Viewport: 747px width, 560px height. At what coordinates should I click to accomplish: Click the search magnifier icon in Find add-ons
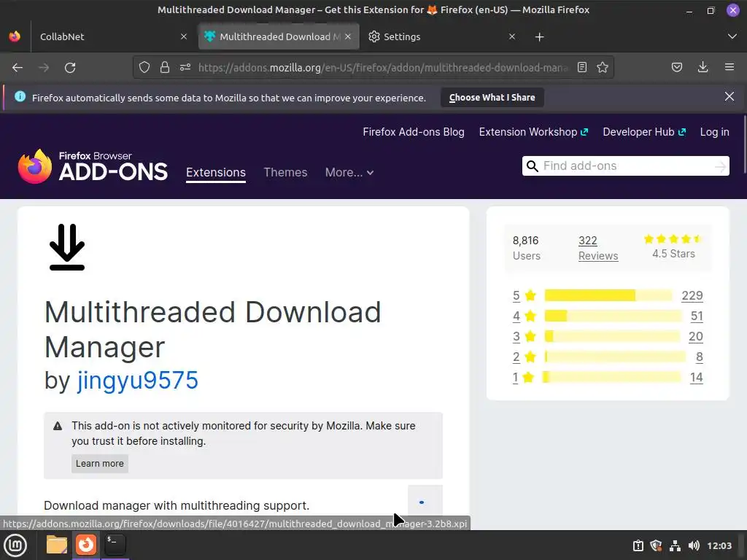(x=532, y=166)
